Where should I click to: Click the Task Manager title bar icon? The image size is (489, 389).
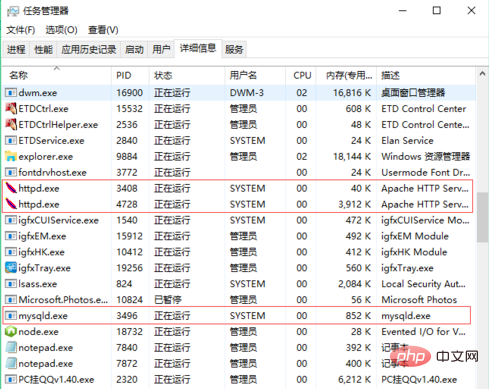[x=13, y=11]
